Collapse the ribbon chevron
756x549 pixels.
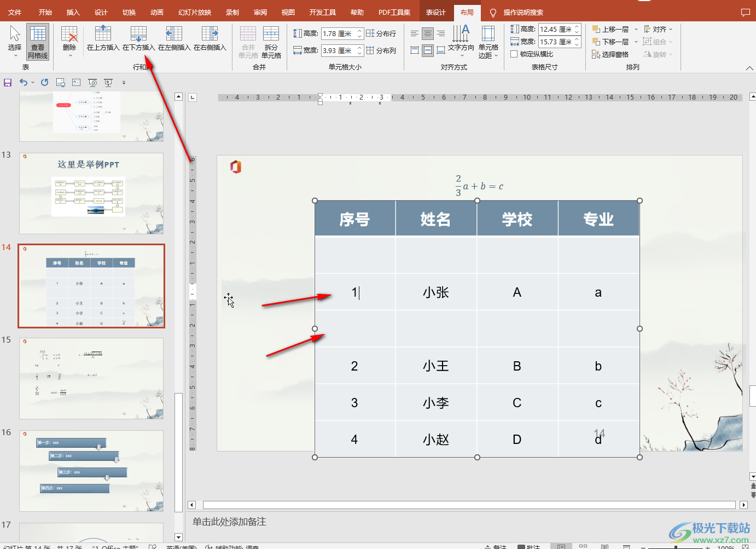tap(749, 68)
